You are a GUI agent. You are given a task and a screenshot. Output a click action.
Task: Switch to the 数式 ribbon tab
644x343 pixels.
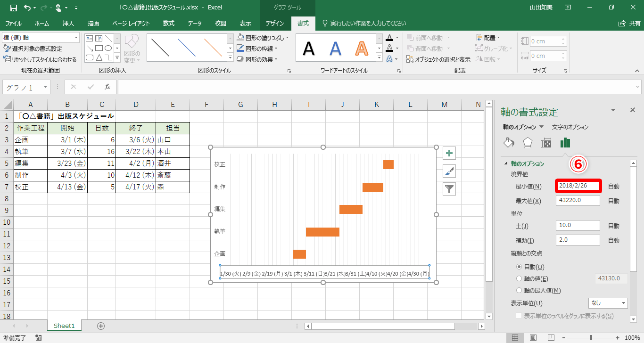pyautogui.click(x=168, y=23)
